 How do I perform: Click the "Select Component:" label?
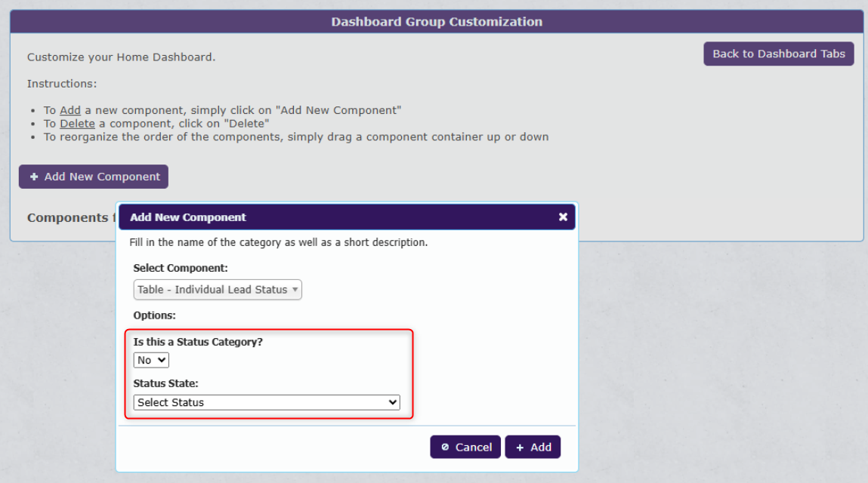coord(181,268)
